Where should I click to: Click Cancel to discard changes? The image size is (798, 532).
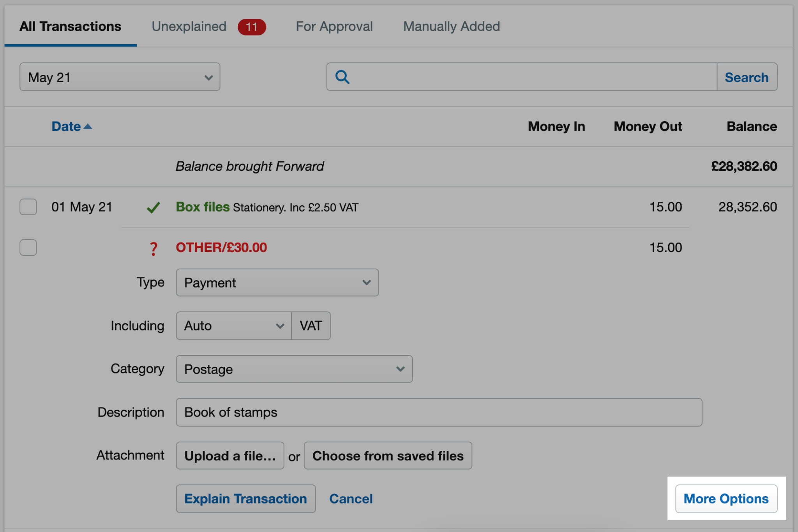pos(351,498)
